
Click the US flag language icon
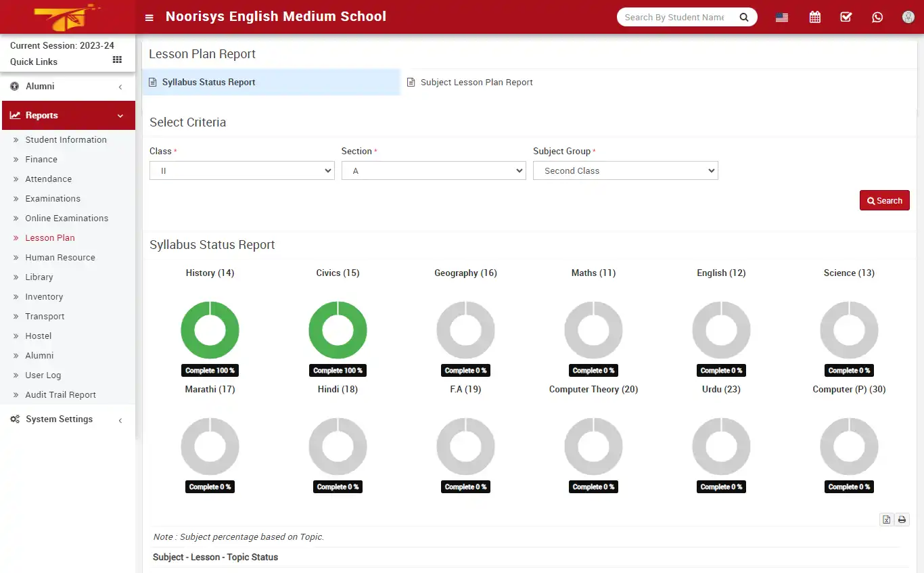pyautogui.click(x=781, y=16)
